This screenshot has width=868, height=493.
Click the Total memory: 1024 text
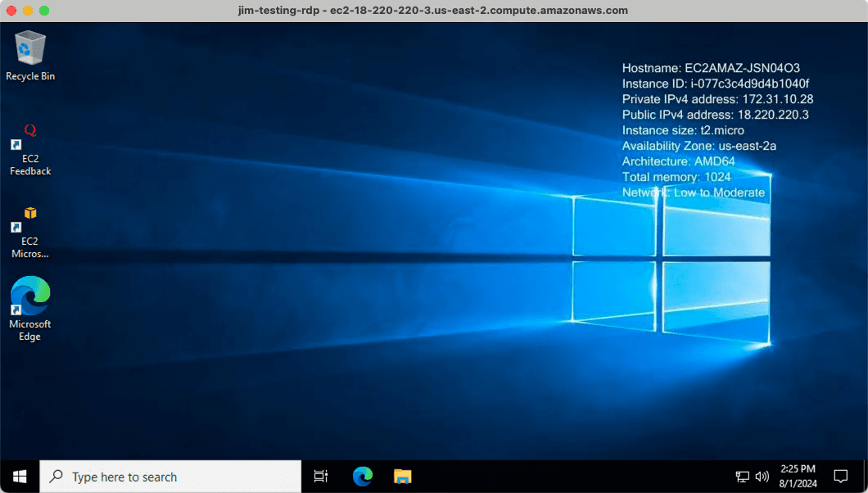[x=676, y=177]
